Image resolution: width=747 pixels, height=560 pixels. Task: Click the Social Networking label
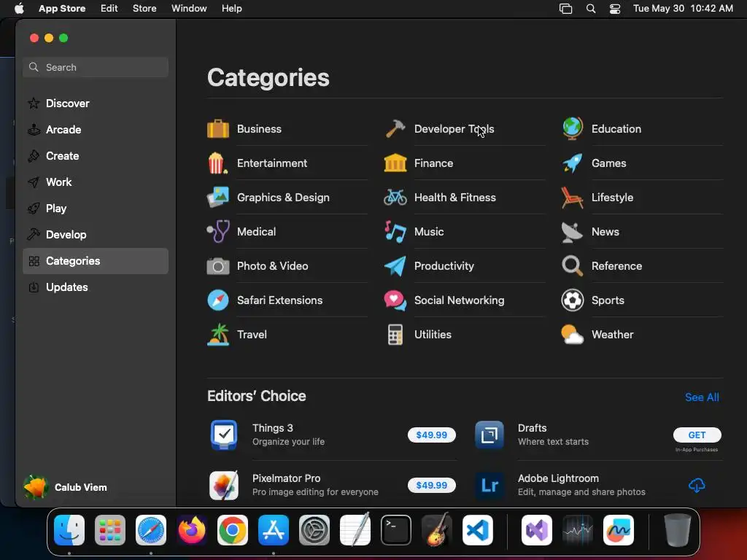460,300
